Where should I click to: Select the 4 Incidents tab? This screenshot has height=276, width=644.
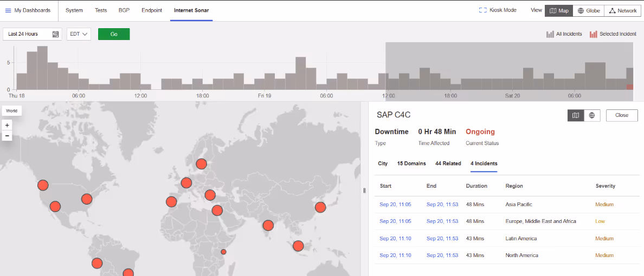click(484, 163)
